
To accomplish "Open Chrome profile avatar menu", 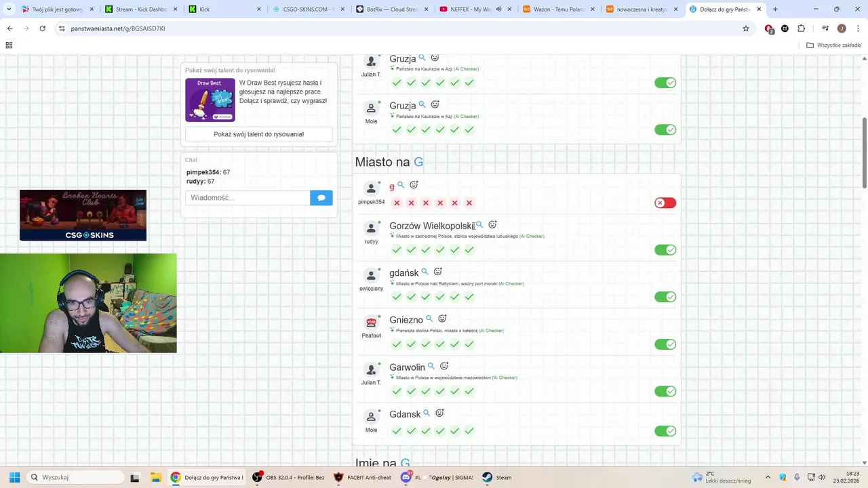I will click(x=842, y=28).
